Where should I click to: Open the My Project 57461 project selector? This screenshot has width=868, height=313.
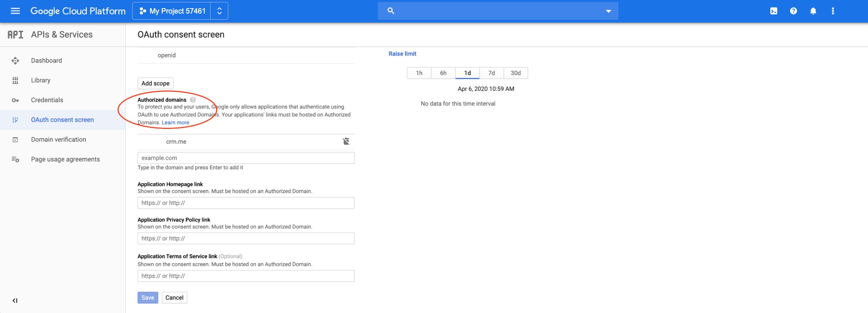pyautogui.click(x=172, y=11)
